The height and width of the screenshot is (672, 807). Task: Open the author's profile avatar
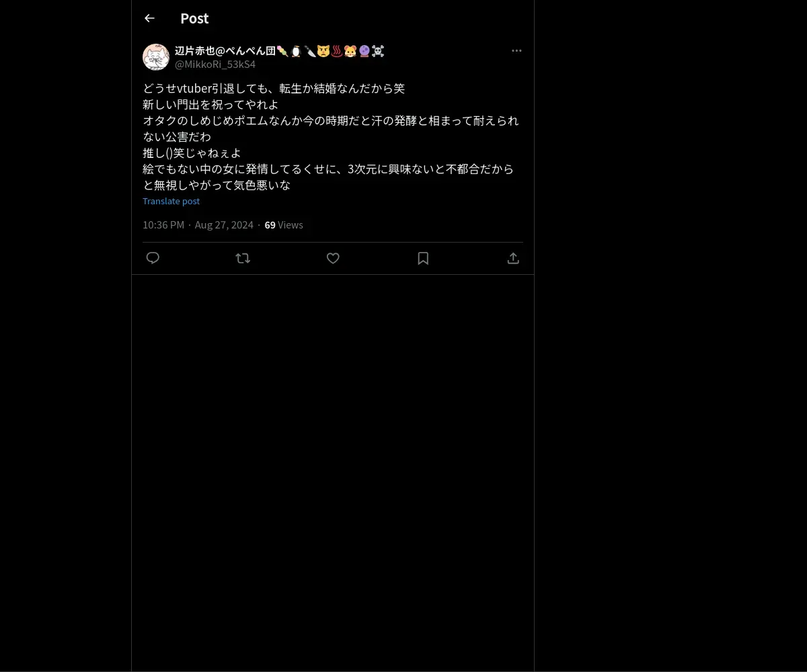click(156, 57)
